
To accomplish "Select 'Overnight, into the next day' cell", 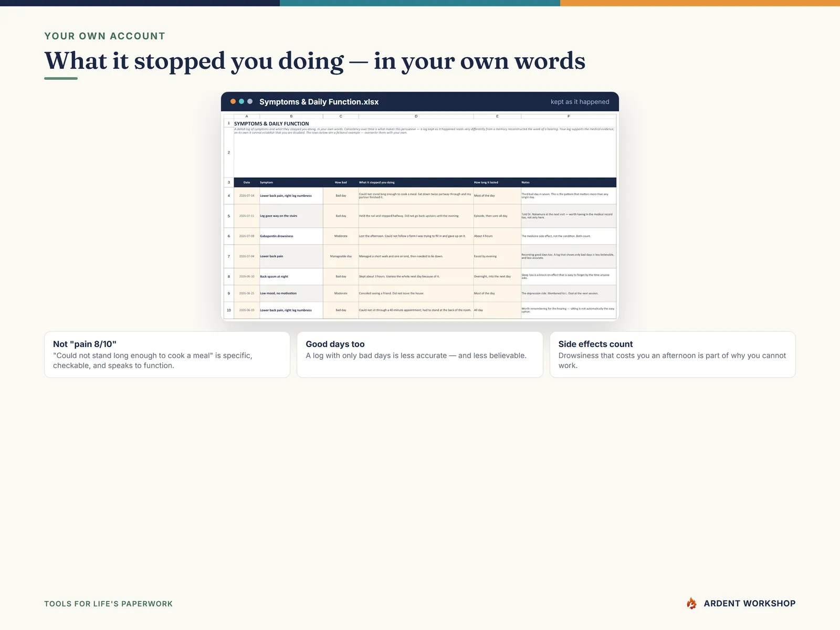I will point(497,277).
